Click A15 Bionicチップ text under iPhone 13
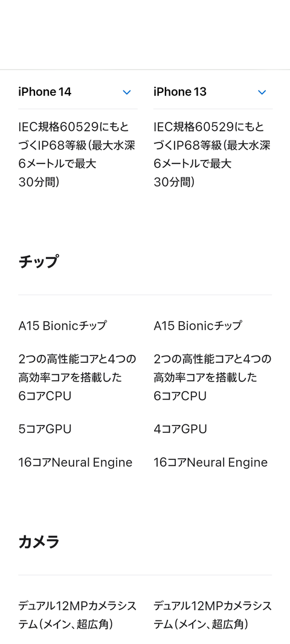Screen dimensions: 290x644 tap(198, 326)
